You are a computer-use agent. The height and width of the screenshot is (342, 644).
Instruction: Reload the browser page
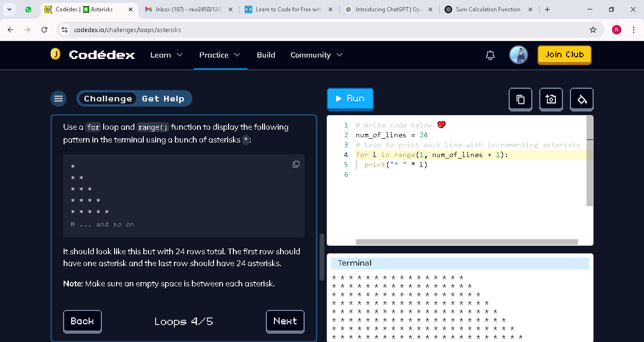(x=44, y=30)
